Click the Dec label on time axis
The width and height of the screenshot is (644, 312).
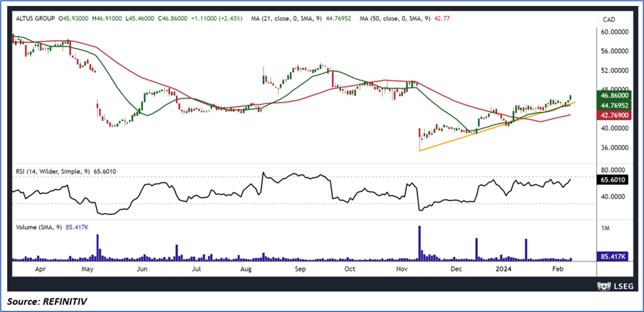point(456,269)
